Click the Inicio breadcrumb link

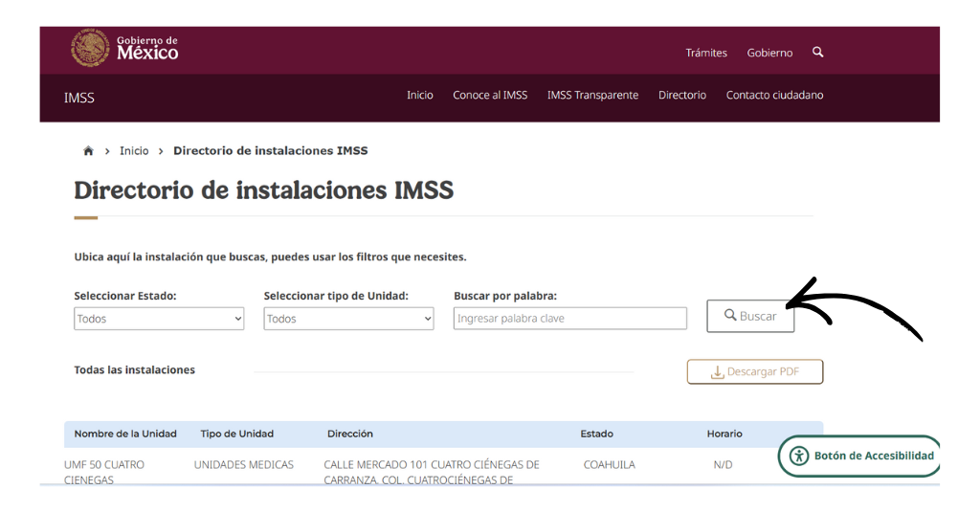coord(134,150)
